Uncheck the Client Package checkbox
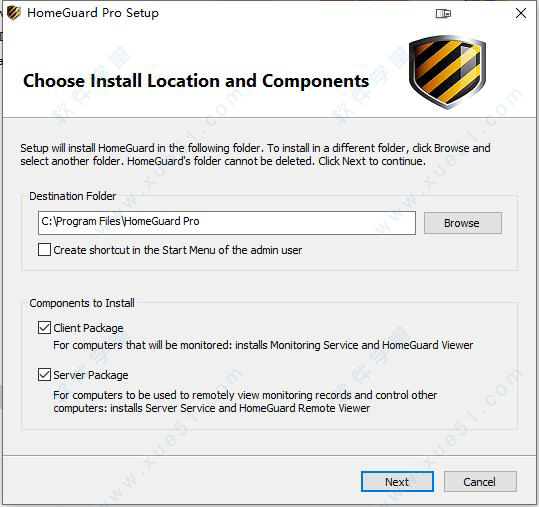 [44, 328]
